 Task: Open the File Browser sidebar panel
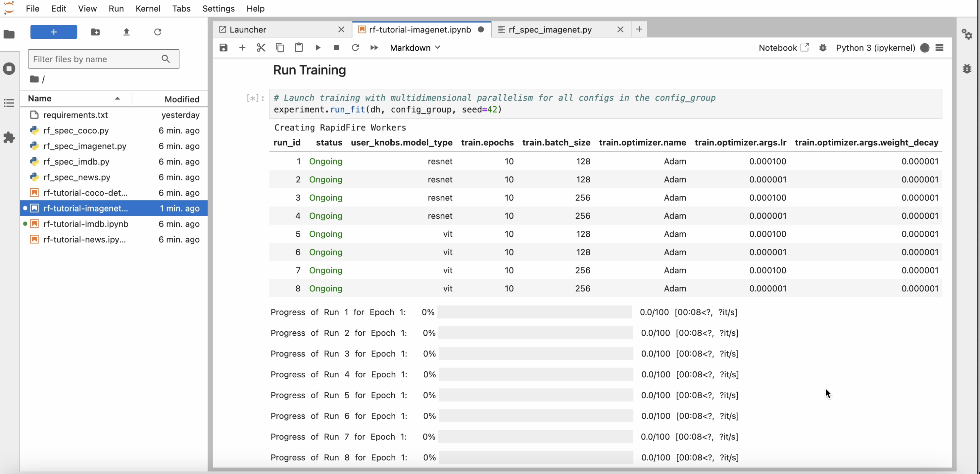[9, 34]
